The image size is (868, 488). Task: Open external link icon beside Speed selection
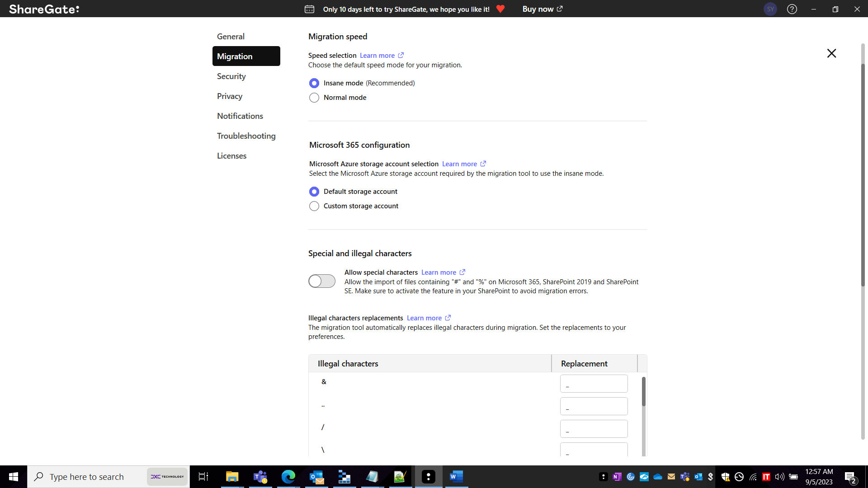(401, 55)
